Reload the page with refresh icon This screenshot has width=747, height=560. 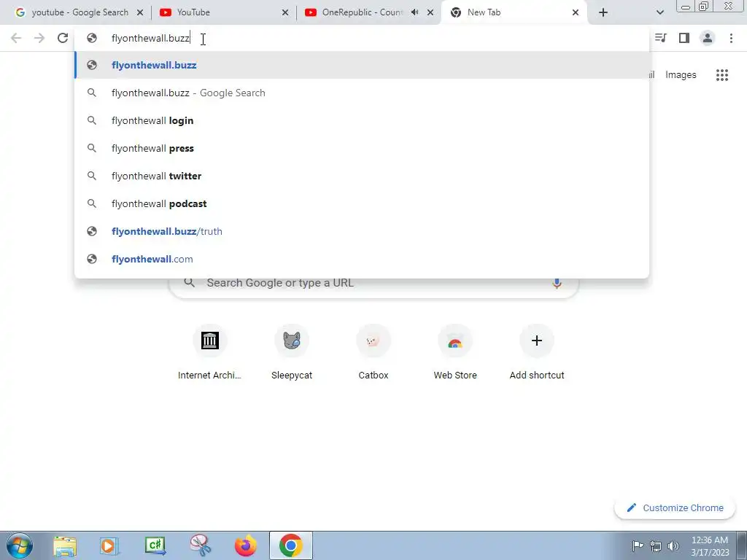[63, 38]
